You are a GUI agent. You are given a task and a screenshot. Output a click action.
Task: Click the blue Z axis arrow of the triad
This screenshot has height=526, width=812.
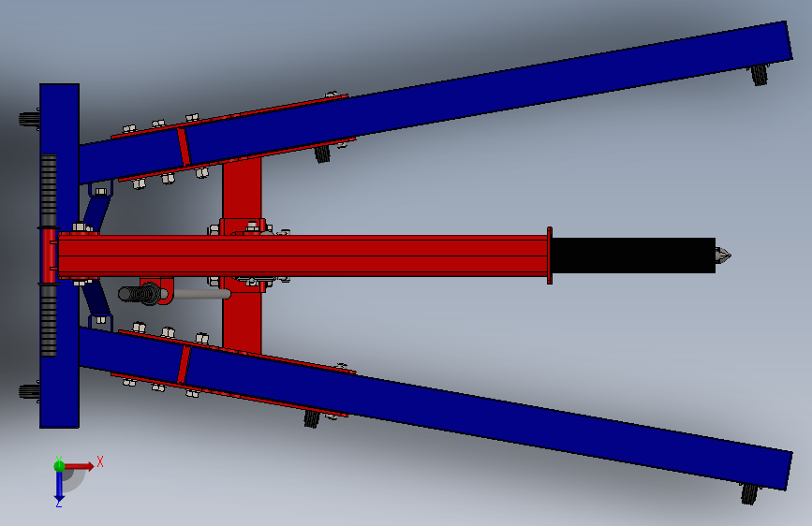pyautogui.click(x=59, y=487)
